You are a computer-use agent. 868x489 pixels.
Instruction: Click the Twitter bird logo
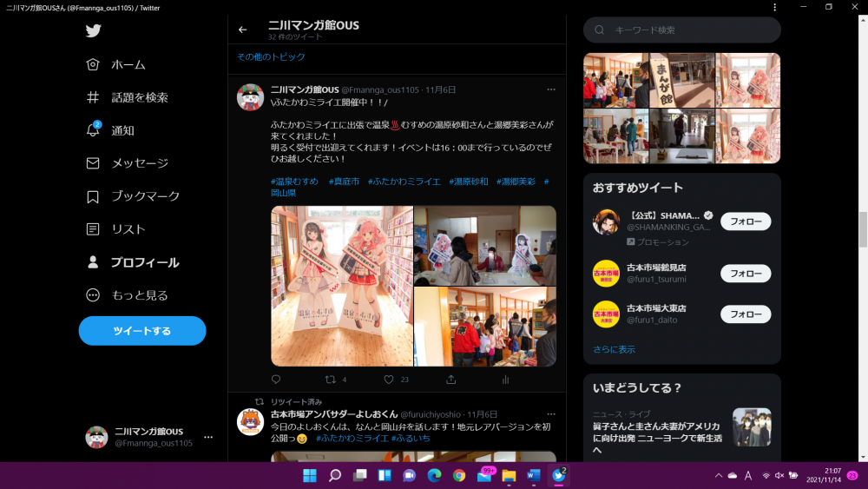click(x=94, y=30)
